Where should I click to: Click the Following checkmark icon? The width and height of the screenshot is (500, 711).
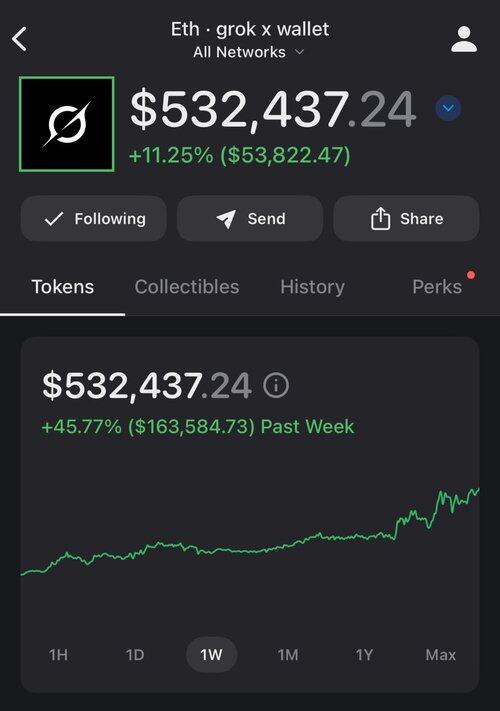(x=54, y=219)
